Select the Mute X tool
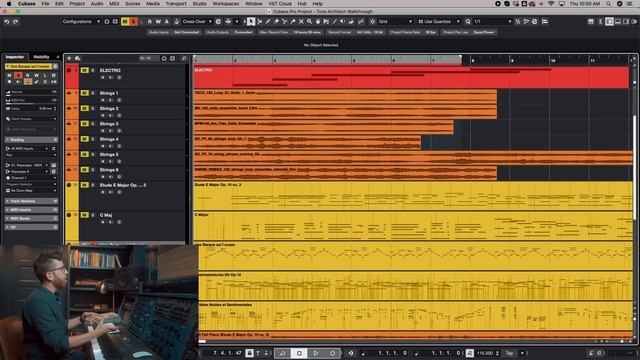 click(x=301, y=21)
